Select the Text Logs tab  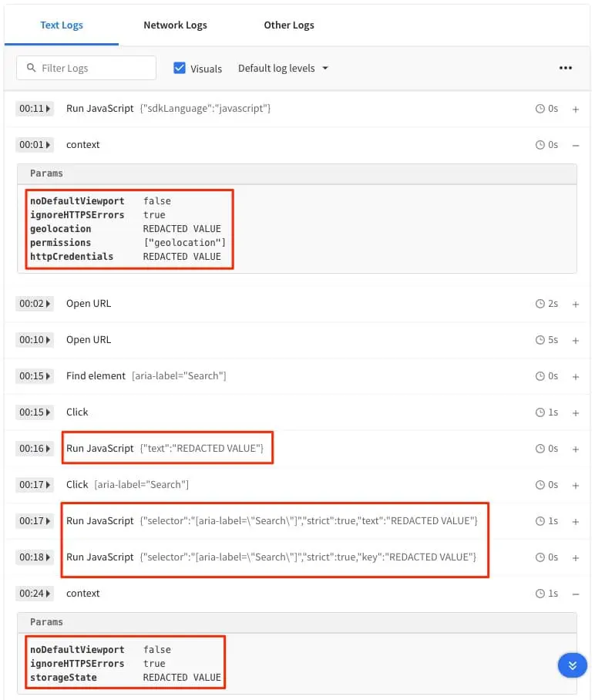point(62,25)
